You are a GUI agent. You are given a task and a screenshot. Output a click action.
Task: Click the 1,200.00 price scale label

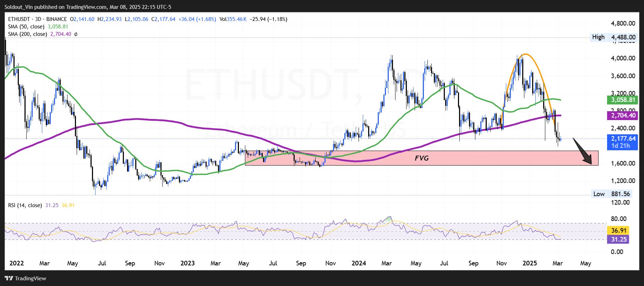[623, 181]
